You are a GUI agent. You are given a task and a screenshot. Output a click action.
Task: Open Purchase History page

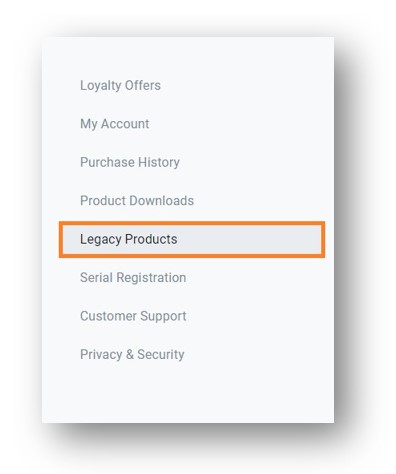130,163
